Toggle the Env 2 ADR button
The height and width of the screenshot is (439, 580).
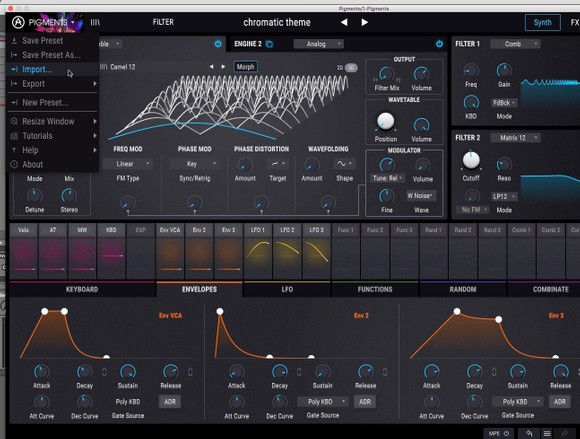(365, 402)
